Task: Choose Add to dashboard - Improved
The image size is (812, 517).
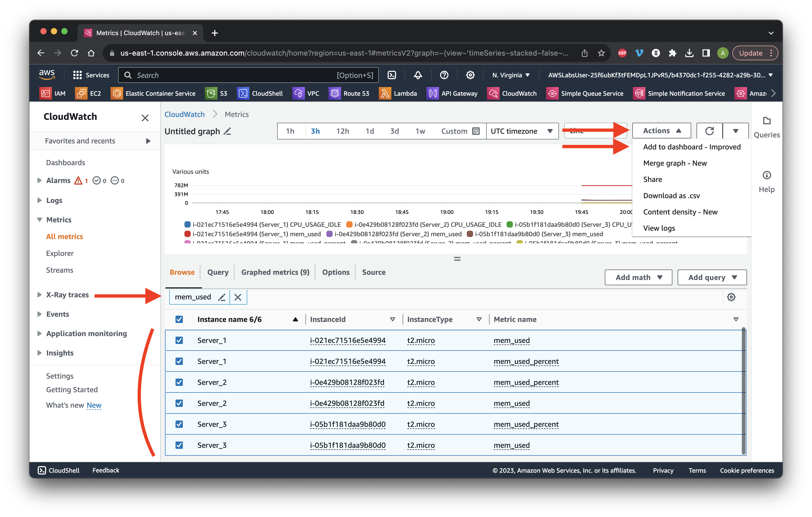Action: pyautogui.click(x=692, y=147)
